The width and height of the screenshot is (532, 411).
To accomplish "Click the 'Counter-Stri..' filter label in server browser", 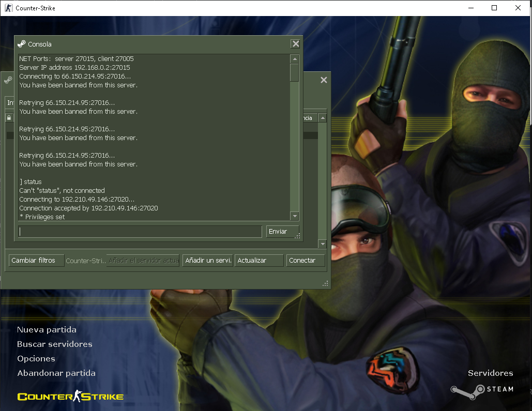I will (85, 261).
